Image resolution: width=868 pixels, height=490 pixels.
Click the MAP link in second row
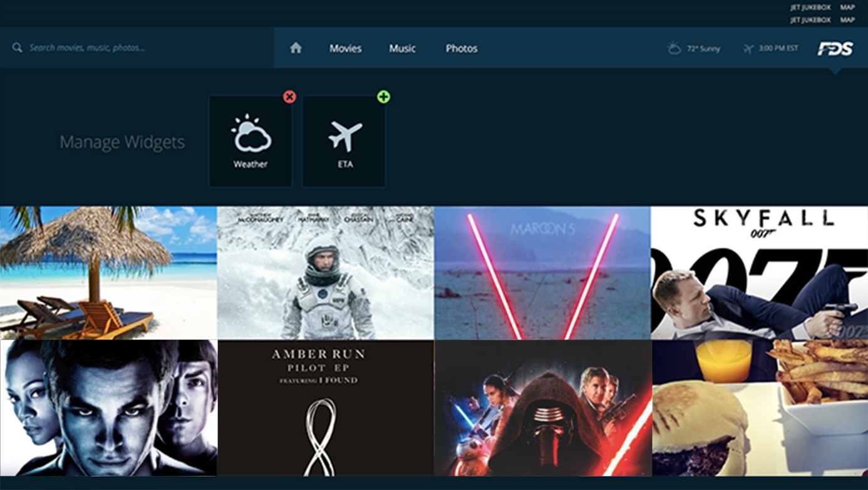[847, 20]
